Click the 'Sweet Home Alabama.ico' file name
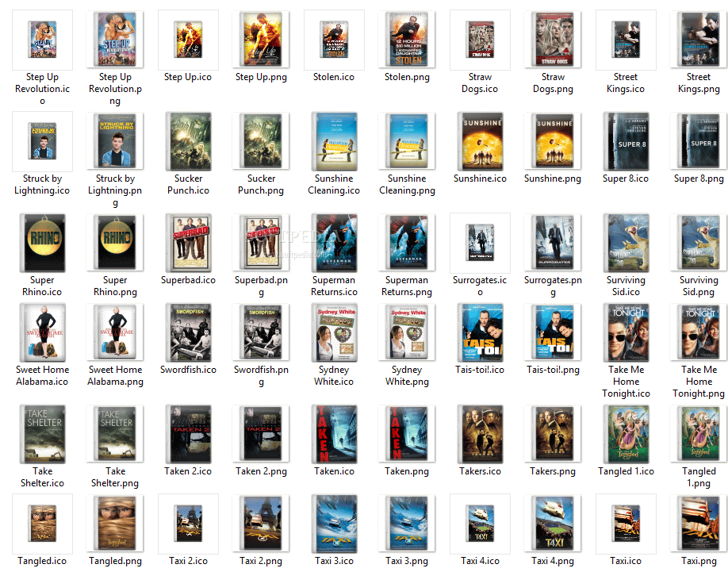This screenshot has width=728, height=572. click(x=42, y=375)
